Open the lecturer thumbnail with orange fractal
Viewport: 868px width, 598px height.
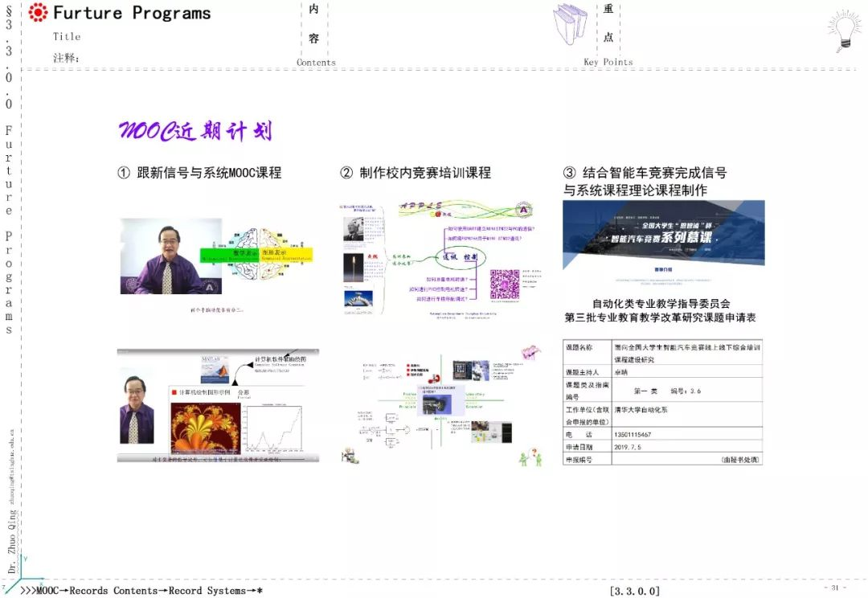[x=218, y=405]
